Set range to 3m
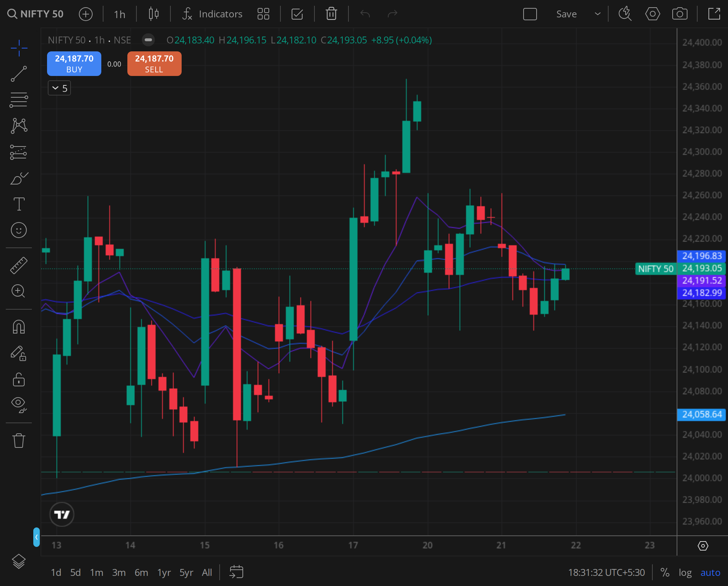Viewport: 728px width, 586px height. [119, 573]
